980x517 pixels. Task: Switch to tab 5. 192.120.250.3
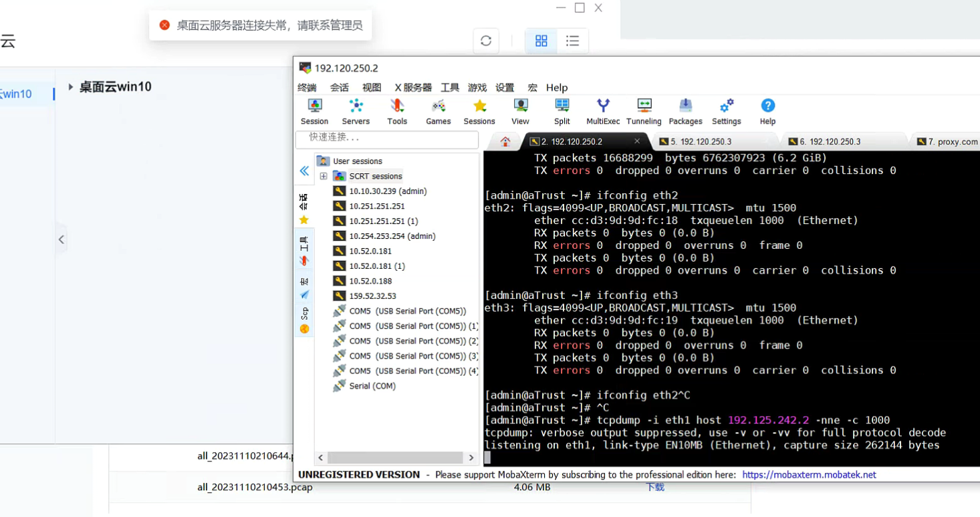tap(701, 142)
